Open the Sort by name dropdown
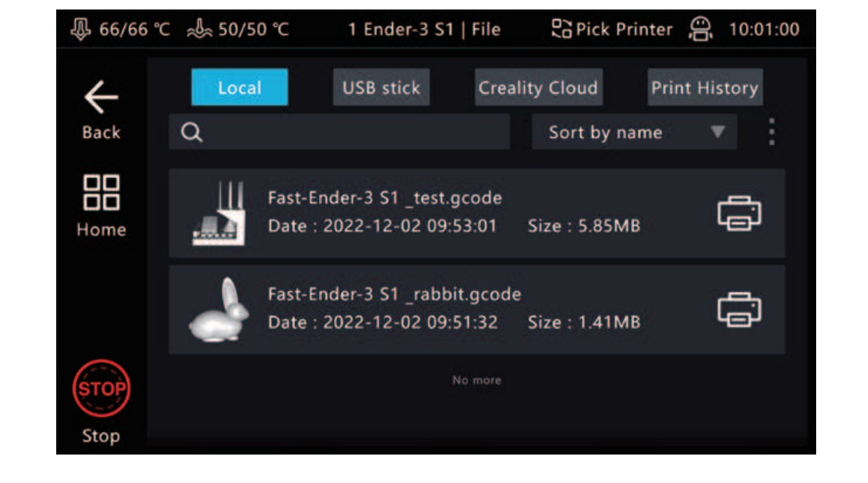This screenshot has height=483, width=868. click(634, 131)
